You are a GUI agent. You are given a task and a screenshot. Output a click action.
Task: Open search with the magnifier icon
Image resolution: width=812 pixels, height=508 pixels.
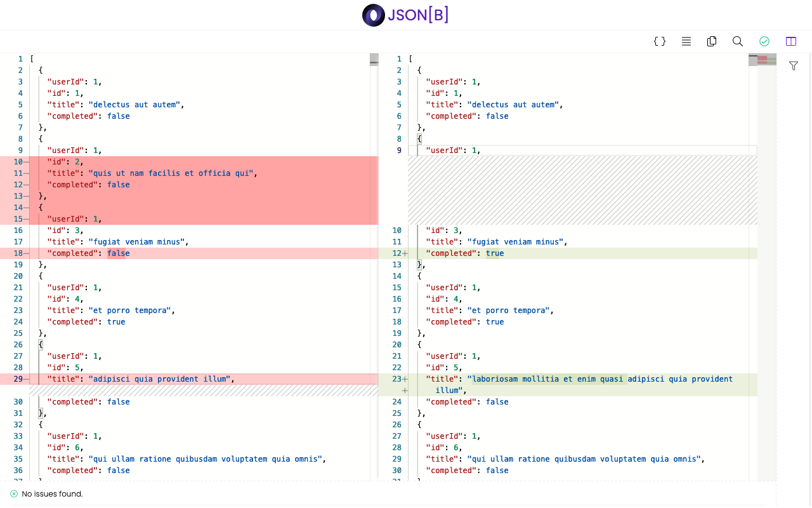737,41
